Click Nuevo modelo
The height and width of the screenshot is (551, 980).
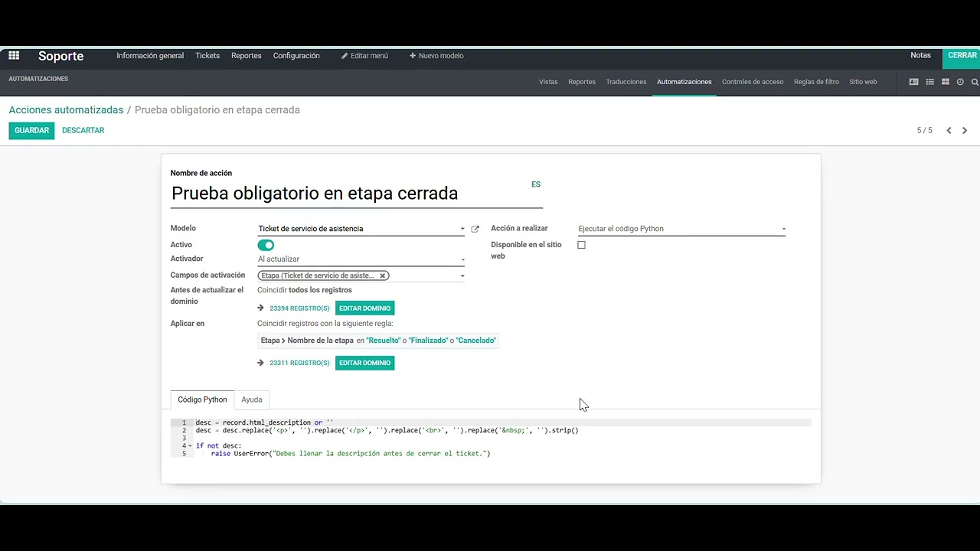coord(436,56)
